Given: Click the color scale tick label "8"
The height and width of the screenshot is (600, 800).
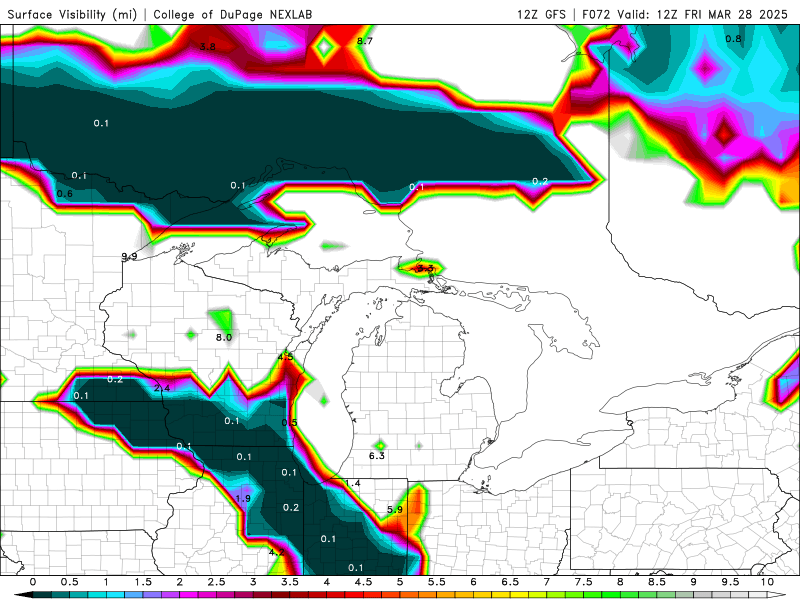Looking at the screenshot, I should (620, 582).
